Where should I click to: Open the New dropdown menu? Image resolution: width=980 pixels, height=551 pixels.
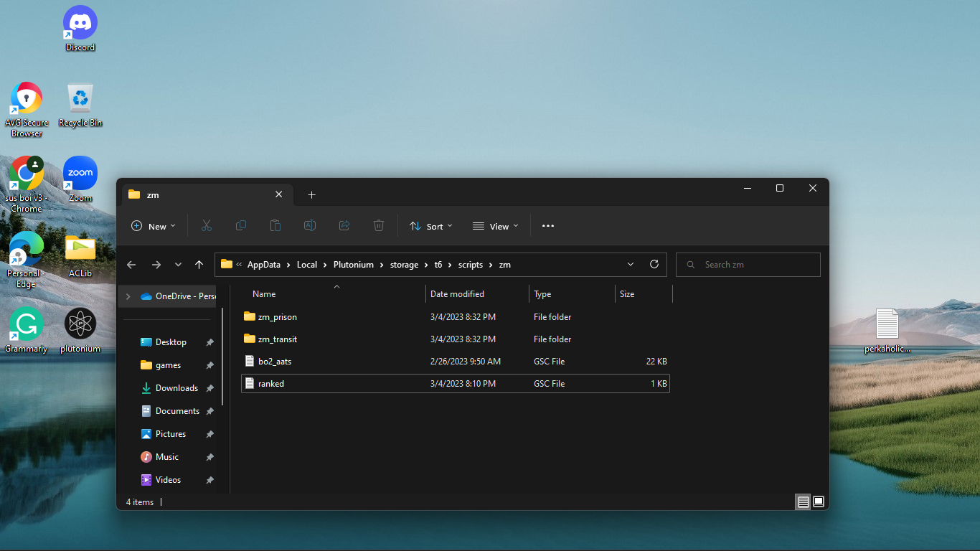tap(153, 226)
